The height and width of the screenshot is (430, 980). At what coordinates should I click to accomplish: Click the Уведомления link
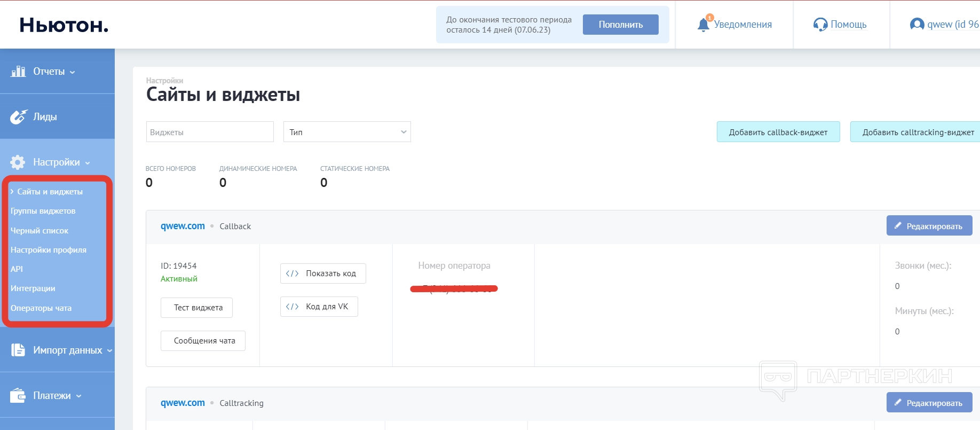point(743,25)
